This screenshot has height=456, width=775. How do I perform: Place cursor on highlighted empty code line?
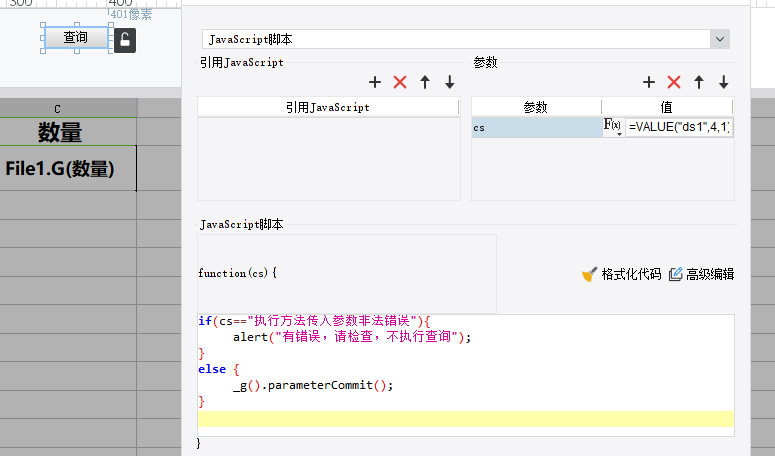[466, 419]
